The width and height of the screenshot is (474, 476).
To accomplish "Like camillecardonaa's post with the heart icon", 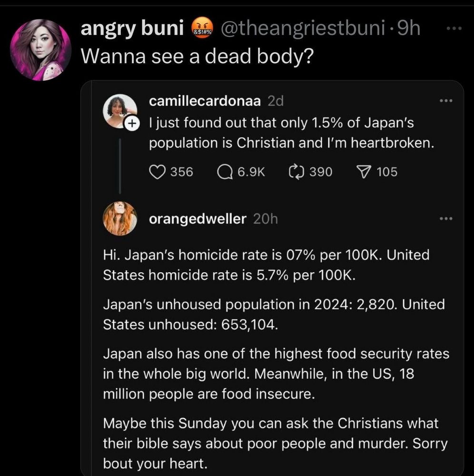I will pos(157,171).
